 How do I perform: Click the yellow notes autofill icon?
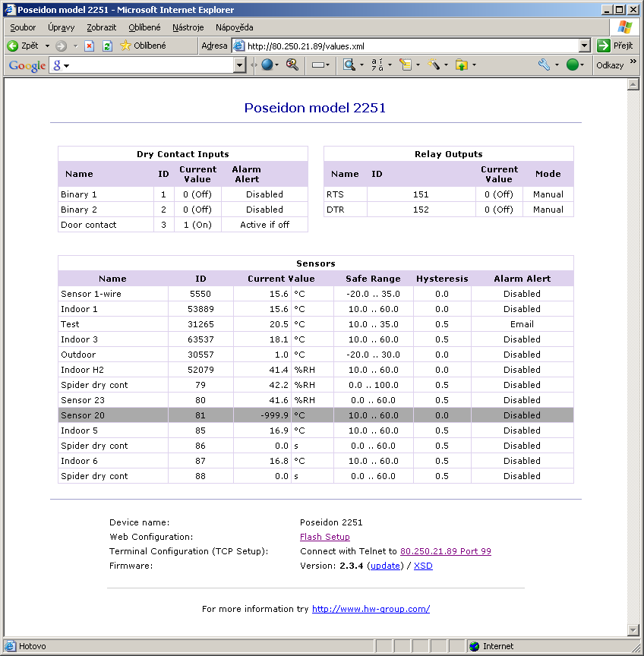click(x=406, y=65)
